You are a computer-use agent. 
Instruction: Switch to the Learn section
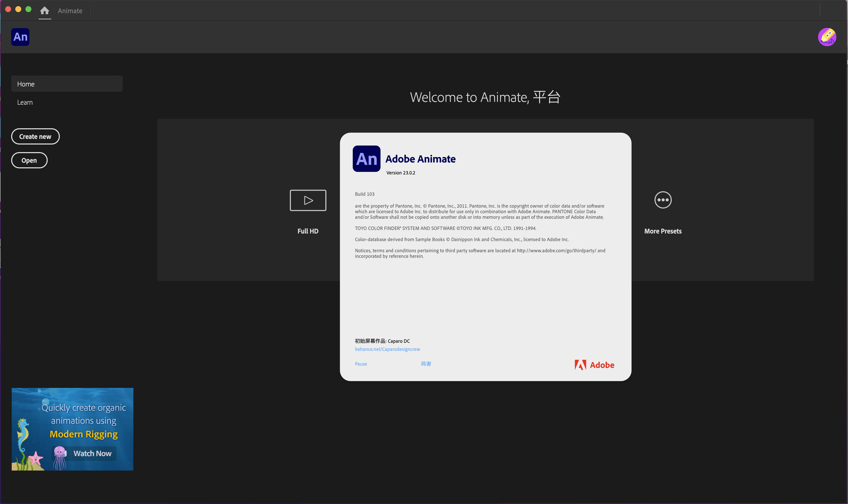[x=25, y=102]
